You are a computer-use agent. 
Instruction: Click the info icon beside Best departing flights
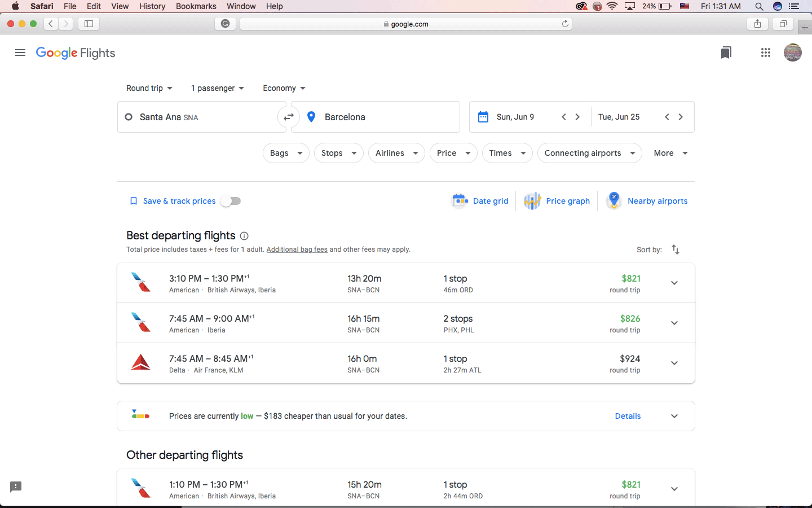pyautogui.click(x=244, y=236)
